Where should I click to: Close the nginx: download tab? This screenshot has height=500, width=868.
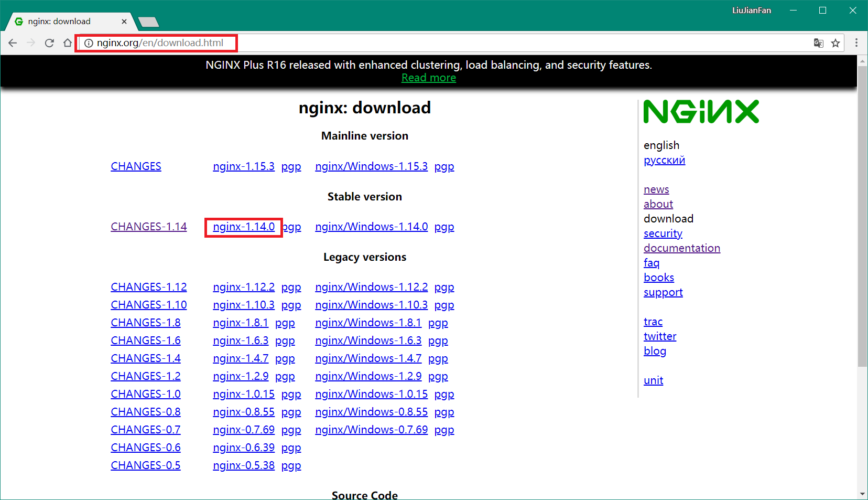click(x=124, y=22)
